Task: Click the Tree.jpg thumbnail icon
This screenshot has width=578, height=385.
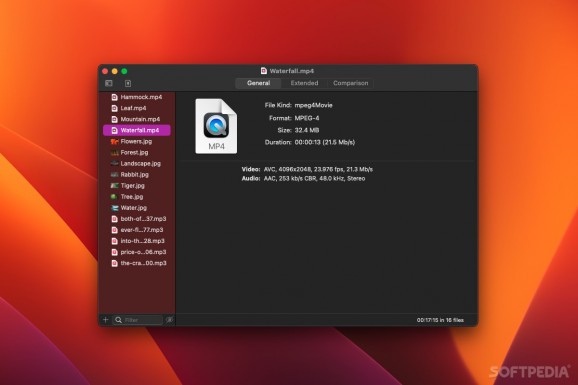Action: coord(114,197)
